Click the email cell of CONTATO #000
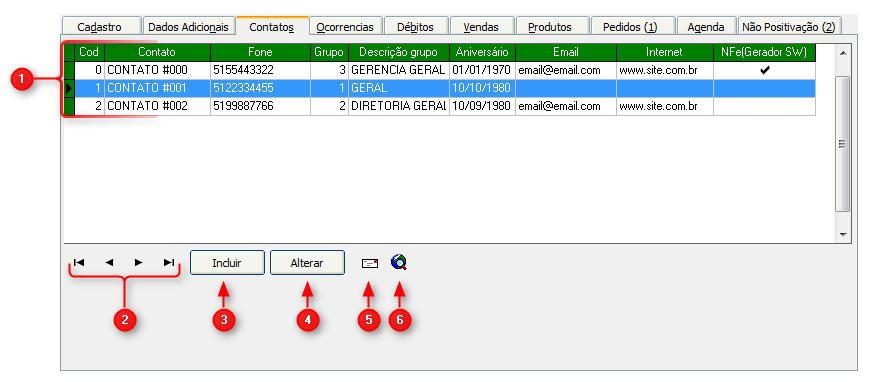Image resolution: width=869 pixels, height=382 pixels. point(566,70)
